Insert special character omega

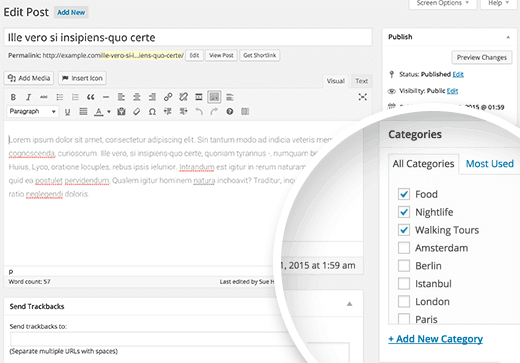coord(152,112)
